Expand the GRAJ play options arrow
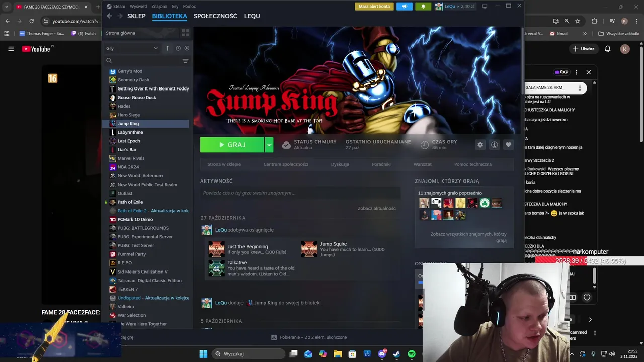This screenshot has width=644, height=362. click(269, 145)
